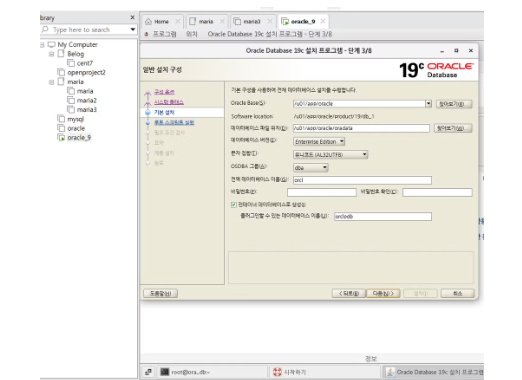Click the 시스템 클래스 step link
This screenshot has width=522, height=380.
click(x=169, y=102)
